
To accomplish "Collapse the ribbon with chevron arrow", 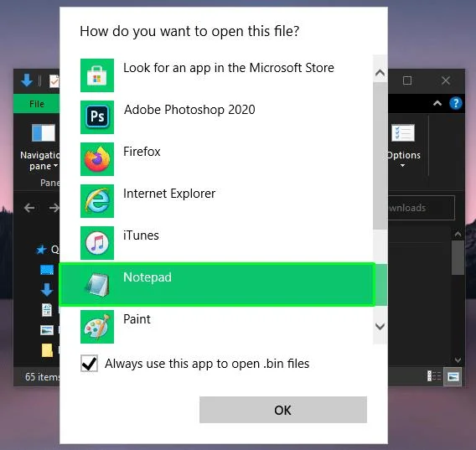I will click(x=437, y=103).
